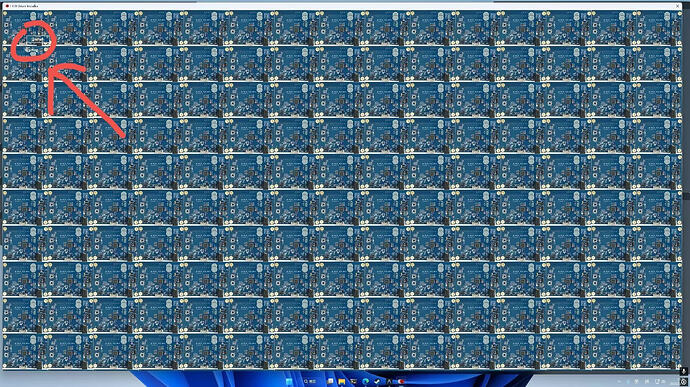Close the installer window
This screenshot has height=387, width=690.
pyautogui.click(x=677, y=6)
